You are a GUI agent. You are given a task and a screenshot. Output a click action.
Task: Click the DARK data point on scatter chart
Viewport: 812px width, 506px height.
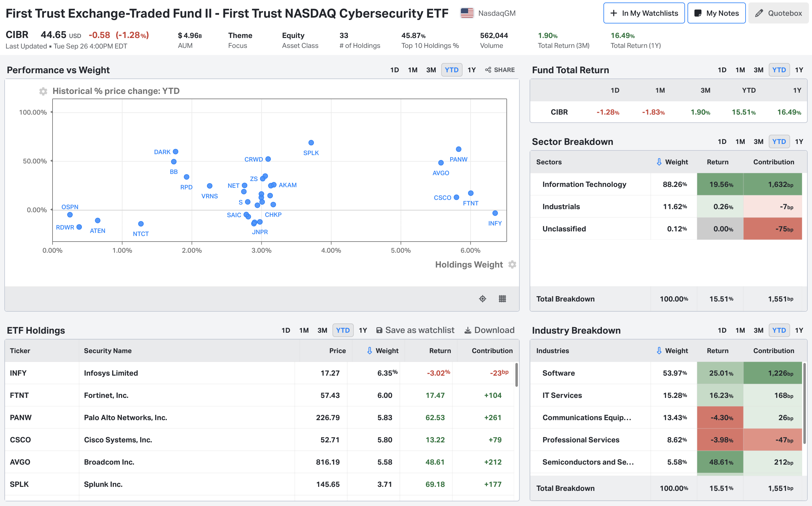[x=176, y=152]
